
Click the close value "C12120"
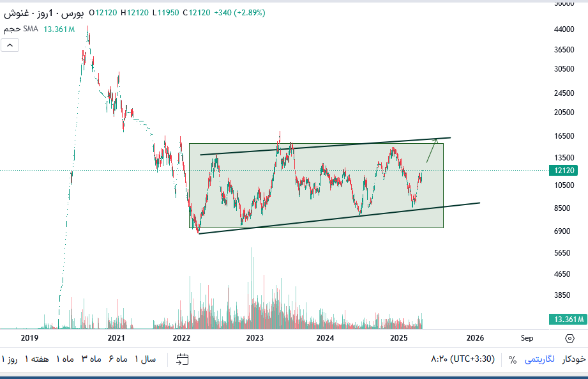pyautogui.click(x=197, y=13)
